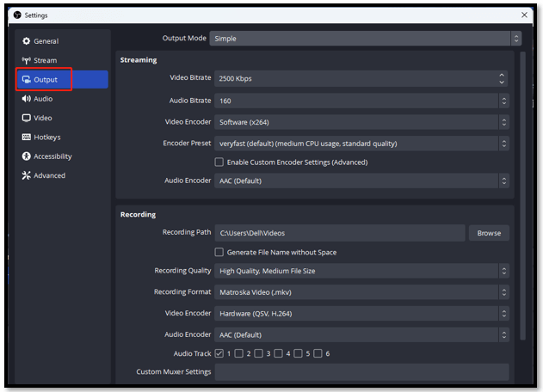543x392 pixels.
Task: Click the Streaming section heading
Action: tap(139, 60)
